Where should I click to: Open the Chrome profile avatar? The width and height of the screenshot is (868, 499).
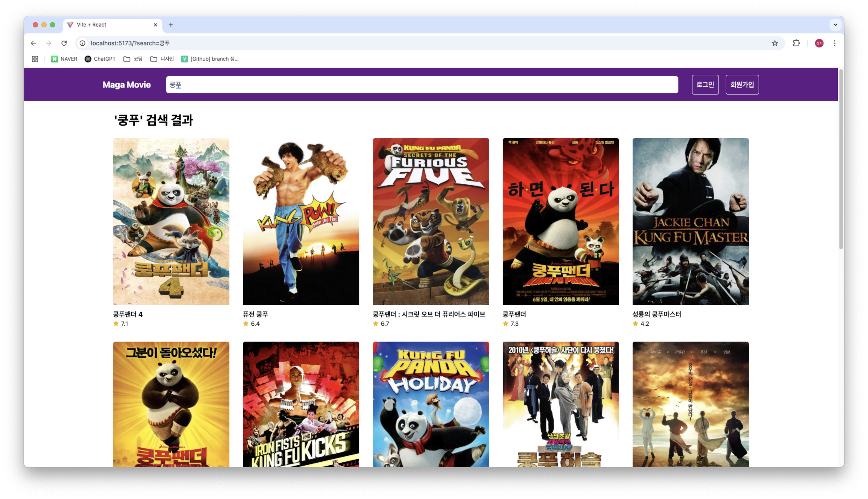(x=819, y=43)
